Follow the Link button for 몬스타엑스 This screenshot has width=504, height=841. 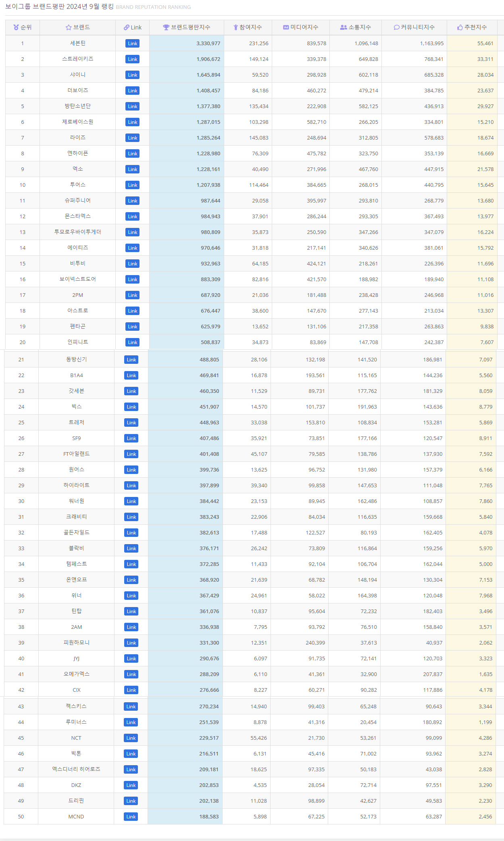(x=133, y=217)
